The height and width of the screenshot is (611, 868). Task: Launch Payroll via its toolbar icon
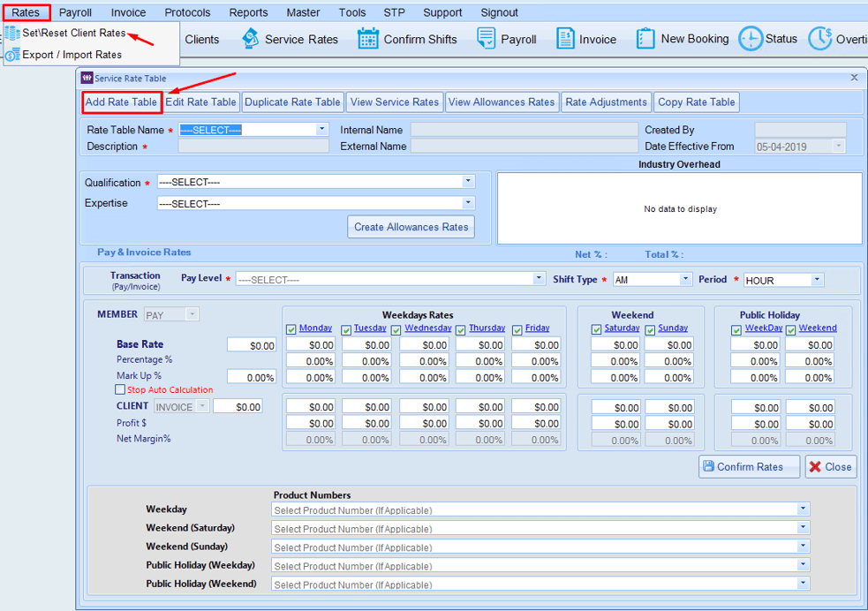(508, 39)
